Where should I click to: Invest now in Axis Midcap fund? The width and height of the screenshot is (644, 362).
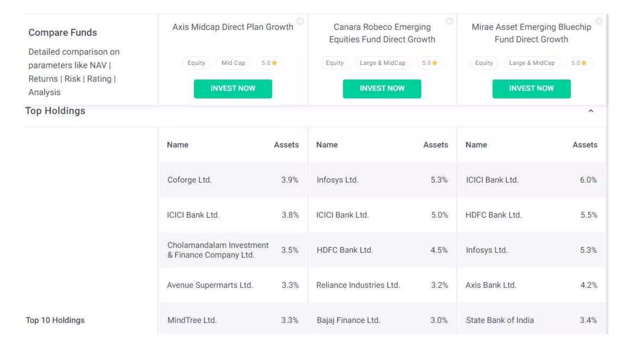click(233, 89)
